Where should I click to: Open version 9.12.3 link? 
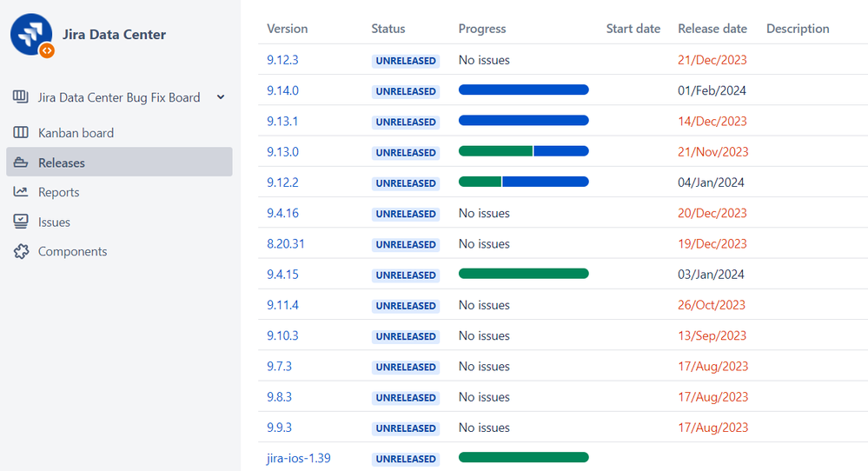(x=282, y=60)
